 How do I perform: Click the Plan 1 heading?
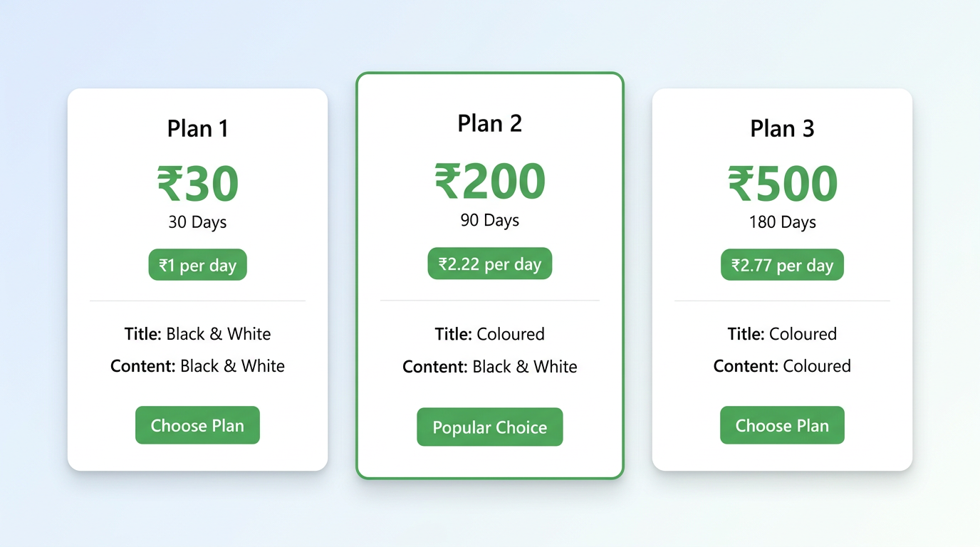pos(197,128)
